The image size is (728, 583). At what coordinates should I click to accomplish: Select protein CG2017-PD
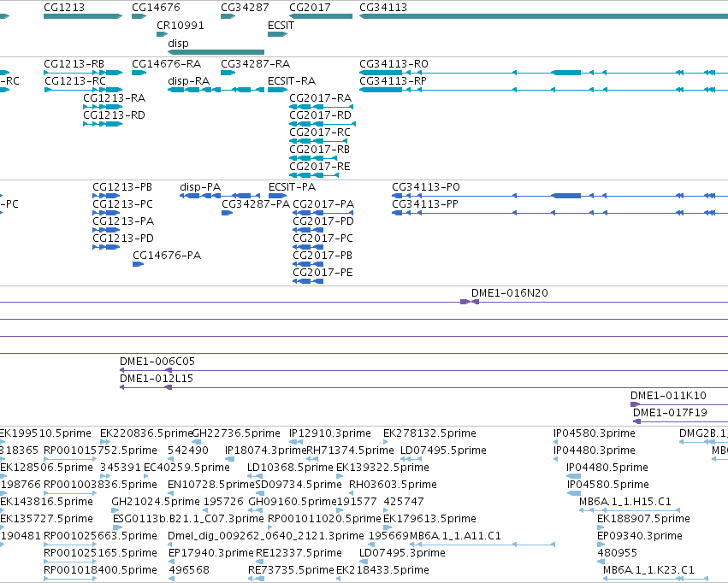(308, 230)
